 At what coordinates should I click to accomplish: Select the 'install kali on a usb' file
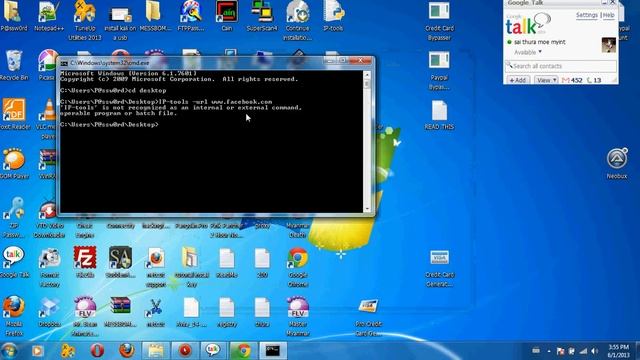coord(120,22)
